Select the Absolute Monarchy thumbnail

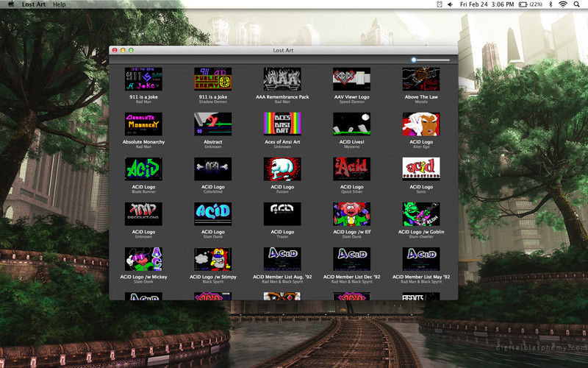coord(143,124)
